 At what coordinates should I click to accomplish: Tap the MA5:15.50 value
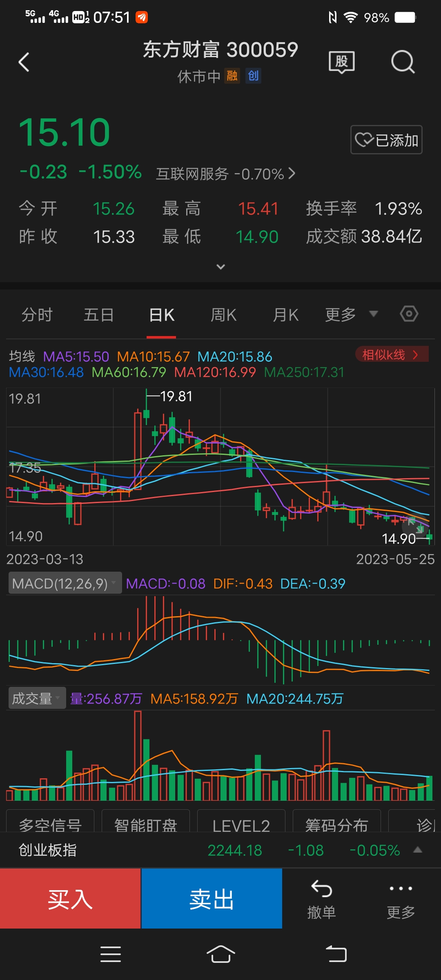(76, 356)
